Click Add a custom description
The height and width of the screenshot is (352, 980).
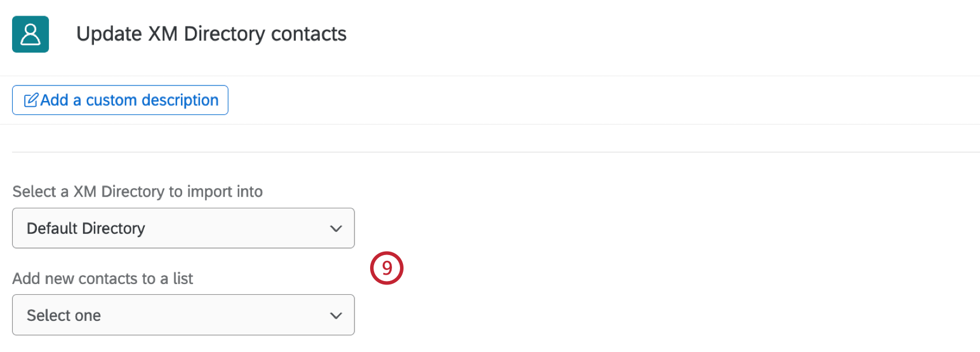pos(119,99)
